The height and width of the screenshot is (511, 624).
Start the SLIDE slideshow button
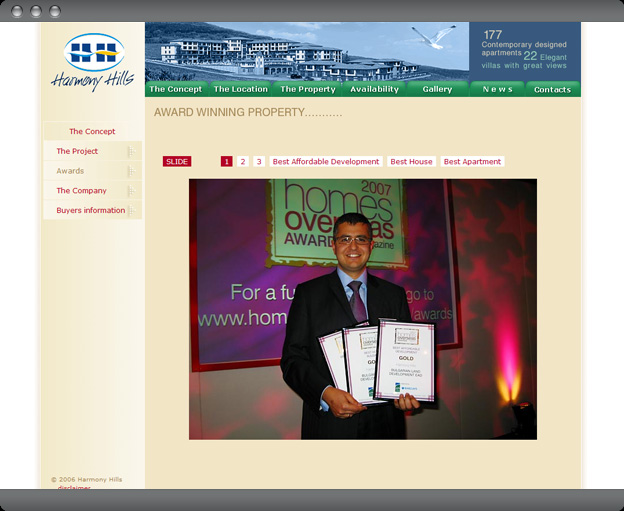point(177,162)
